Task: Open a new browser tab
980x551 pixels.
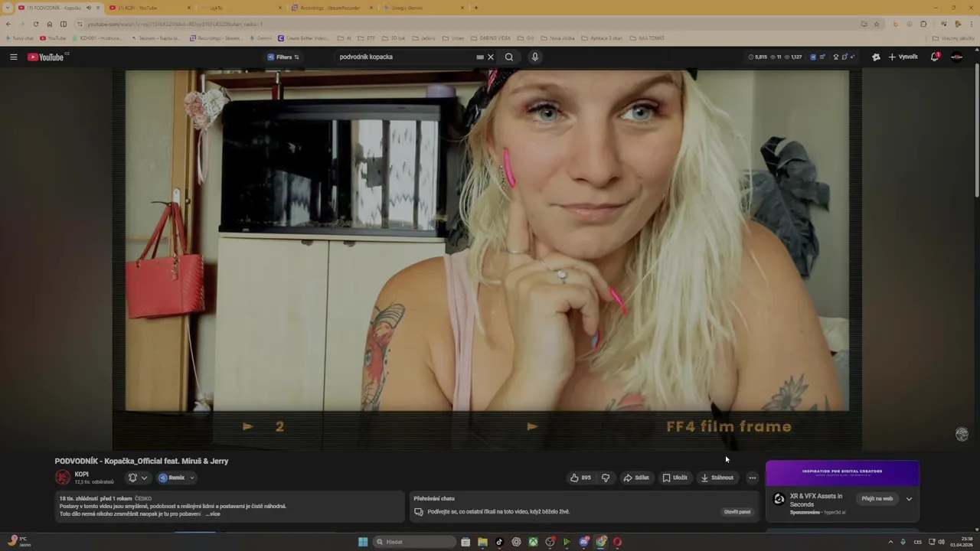Action: 476,8
